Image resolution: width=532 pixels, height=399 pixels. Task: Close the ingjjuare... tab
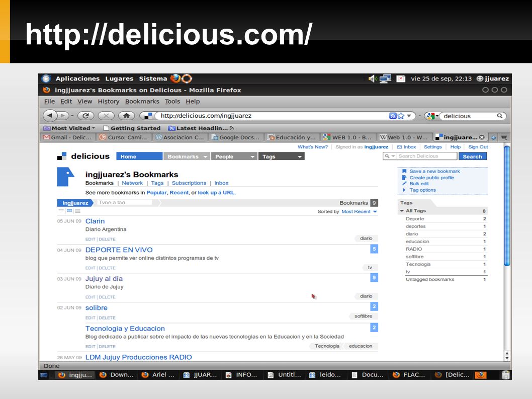tap(481, 137)
